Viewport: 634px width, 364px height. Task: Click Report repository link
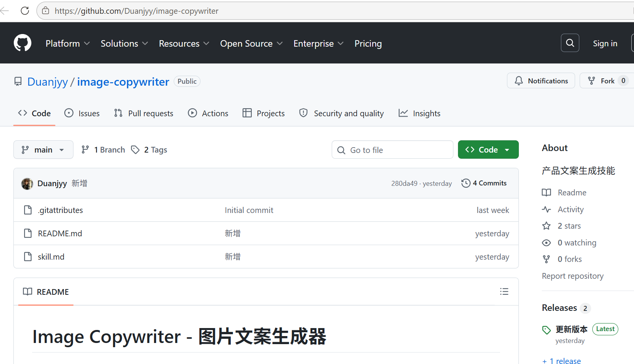(573, 276)
